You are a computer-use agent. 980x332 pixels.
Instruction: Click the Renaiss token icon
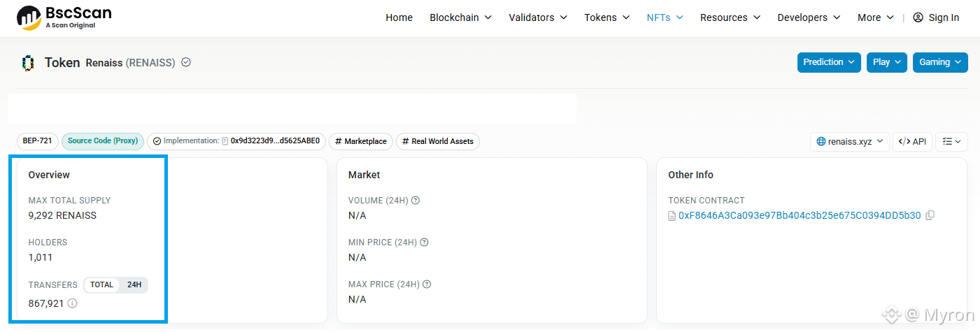pos(28,63)
